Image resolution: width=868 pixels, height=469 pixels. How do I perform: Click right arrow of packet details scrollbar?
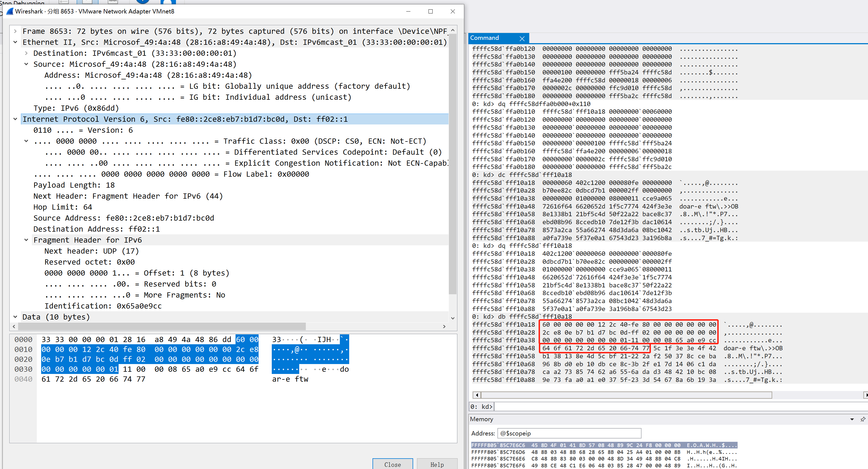click(x=444, y=326)
